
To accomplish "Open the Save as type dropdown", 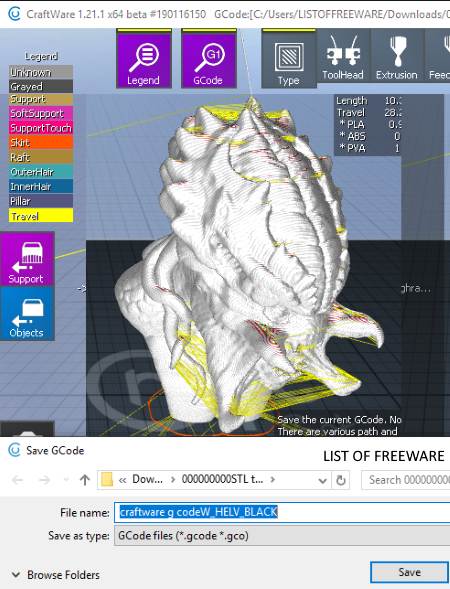I will click(x=282, y=535).
